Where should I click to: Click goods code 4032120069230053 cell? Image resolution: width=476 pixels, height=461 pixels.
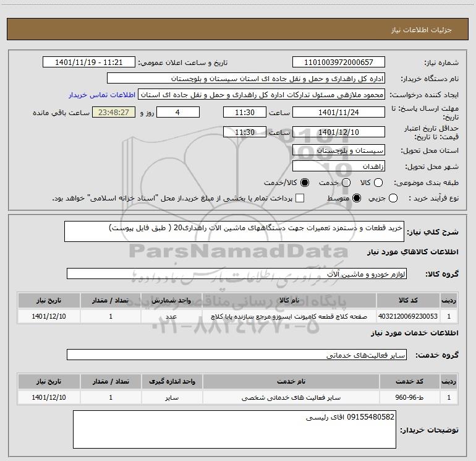point(408,316)
